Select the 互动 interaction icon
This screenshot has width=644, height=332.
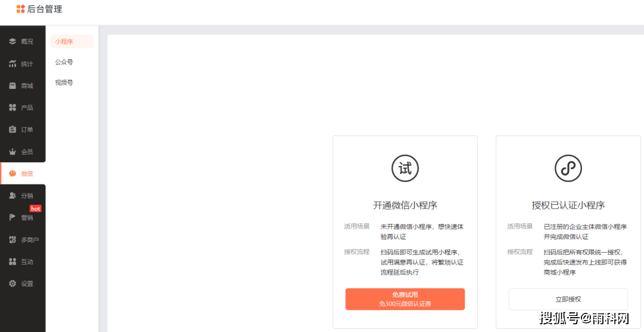pyautogui.click(x=13, y=262)
